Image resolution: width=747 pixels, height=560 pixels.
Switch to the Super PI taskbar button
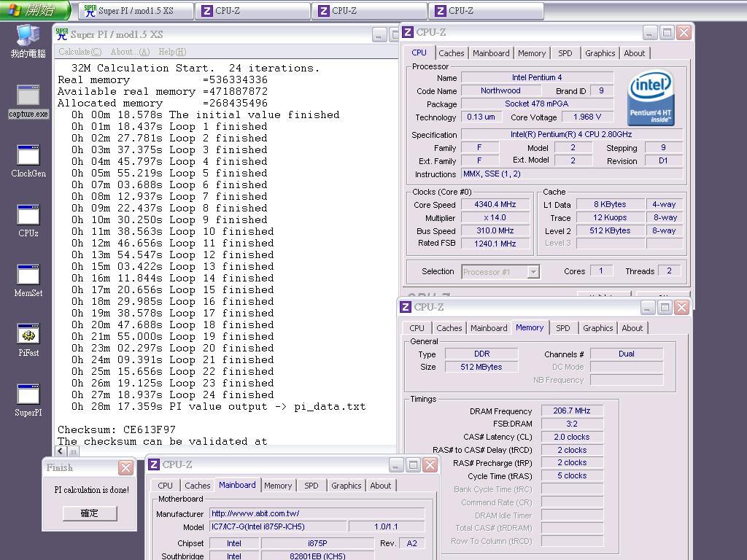(x=136, y=10)
